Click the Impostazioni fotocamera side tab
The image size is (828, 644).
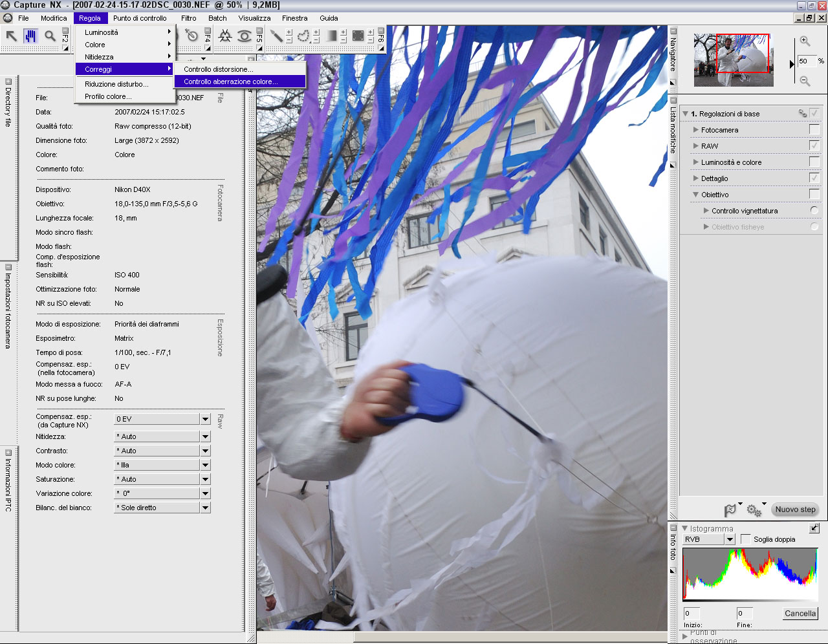[8, 310]
